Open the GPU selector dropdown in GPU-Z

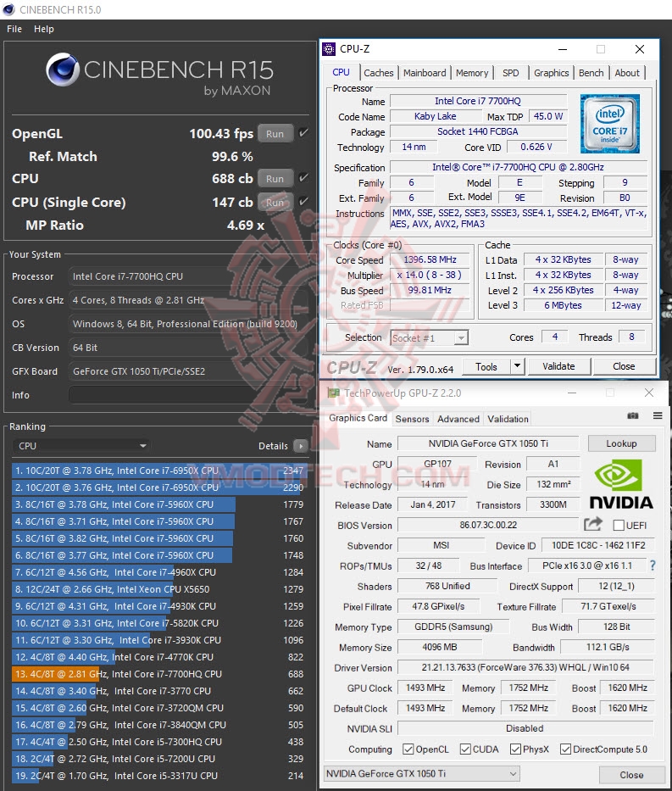pyautogui.click(x=422, y=773)
